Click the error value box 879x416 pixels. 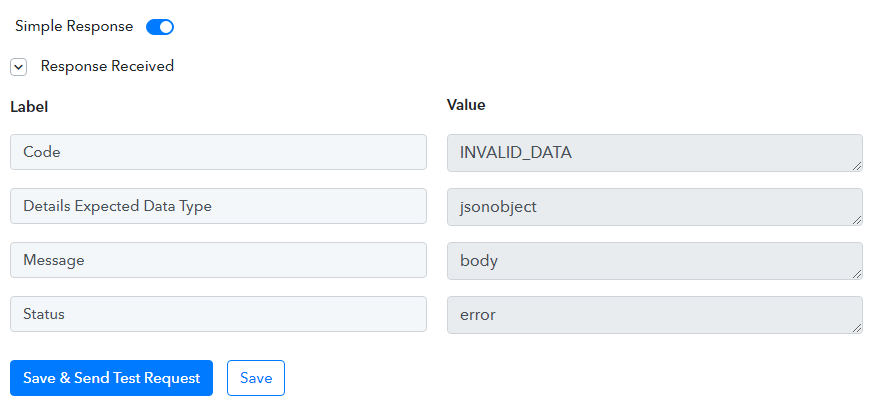[655, 315]
